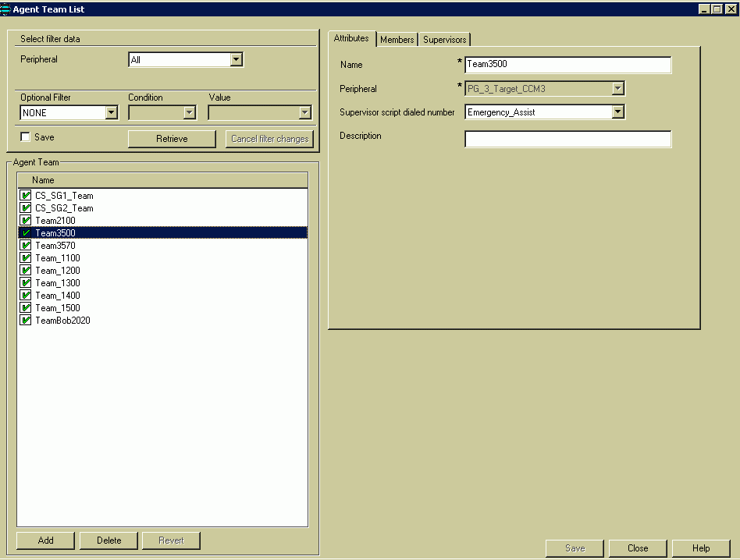Image resolution: width=740 pixels, height=560 pixels.
Task: Select the Team_1500 row
Action: click(x=162, y=308)
